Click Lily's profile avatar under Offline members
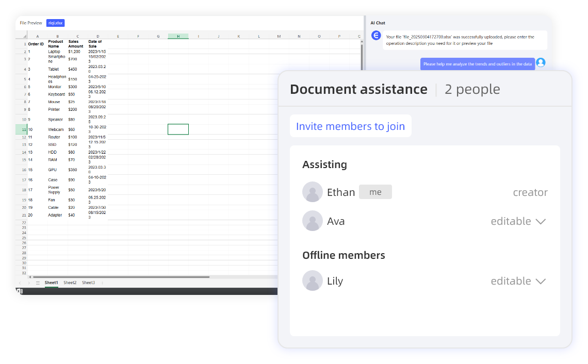The width and height of the screenshot is (588, 364). [313, 280]
